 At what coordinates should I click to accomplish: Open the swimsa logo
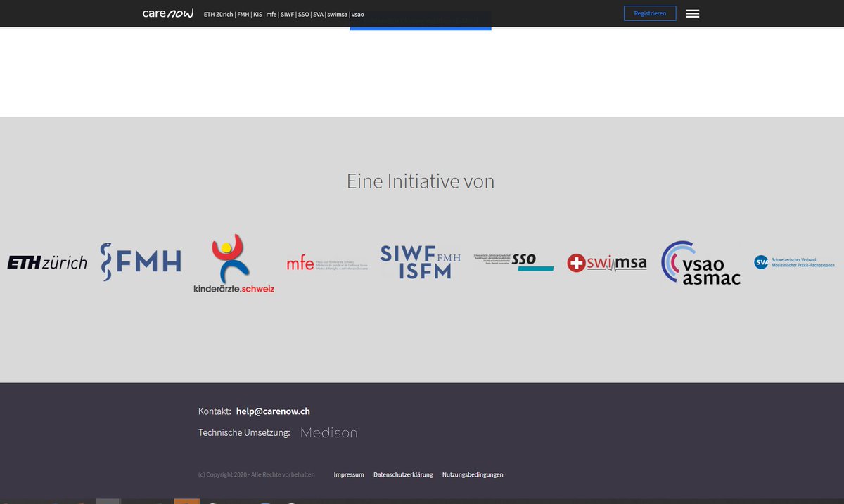pyautogui.click(x=607, y=264)
